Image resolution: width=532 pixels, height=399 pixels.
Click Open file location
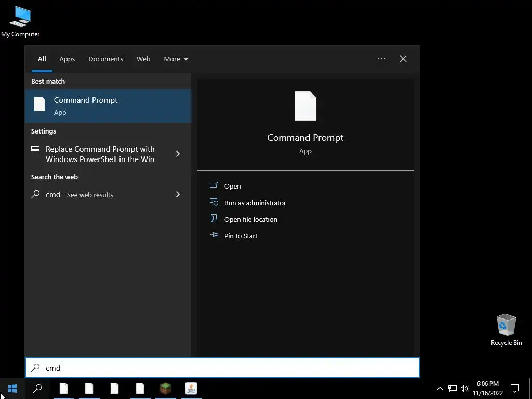point(251,220)
